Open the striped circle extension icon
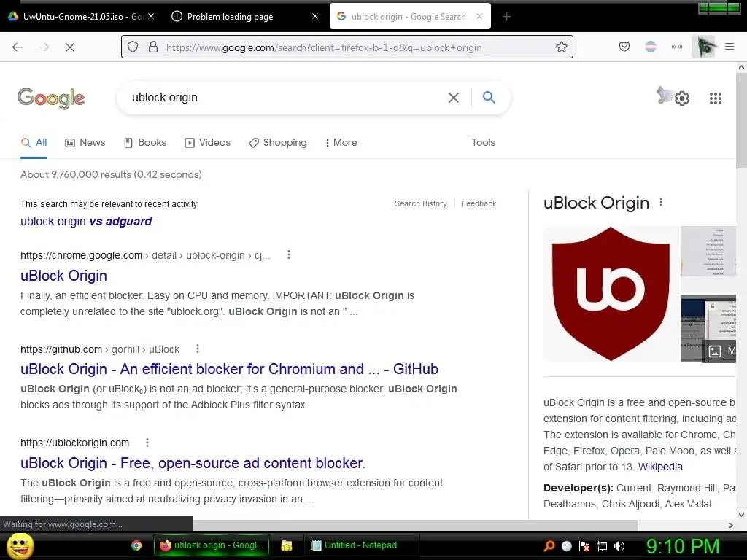The height and width of the screenshot is (560, 747). coord(650,47)
